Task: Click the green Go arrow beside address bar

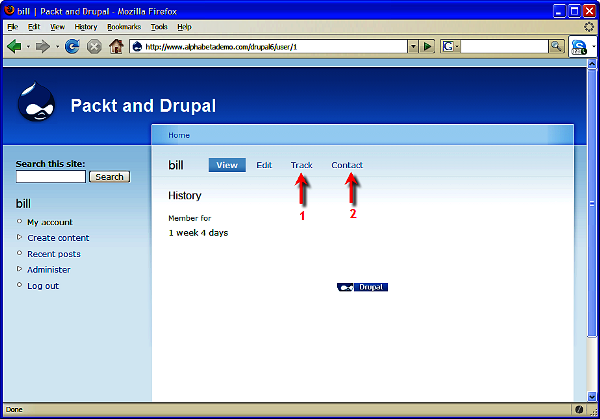Action: point(427,47)
